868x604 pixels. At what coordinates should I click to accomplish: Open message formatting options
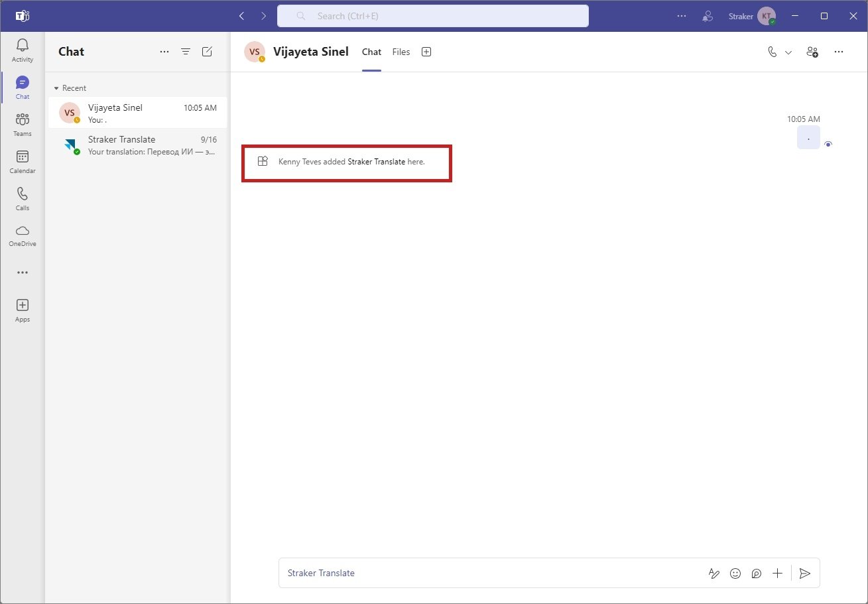point(714,573)
